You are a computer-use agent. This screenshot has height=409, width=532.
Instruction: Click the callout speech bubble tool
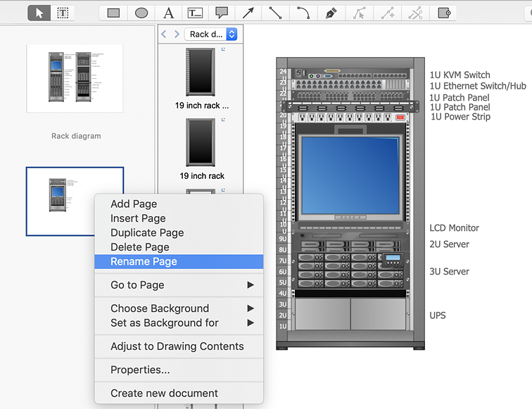222,13
